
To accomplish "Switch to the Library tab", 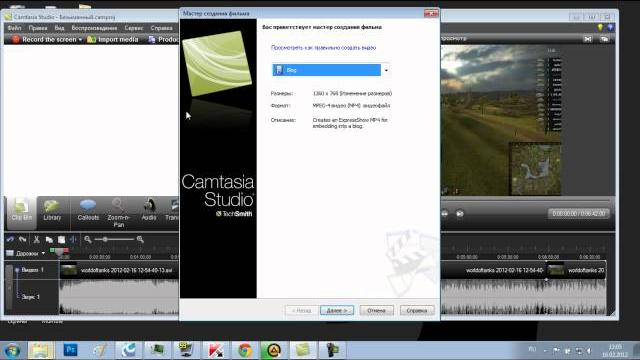I will (52, 210).
